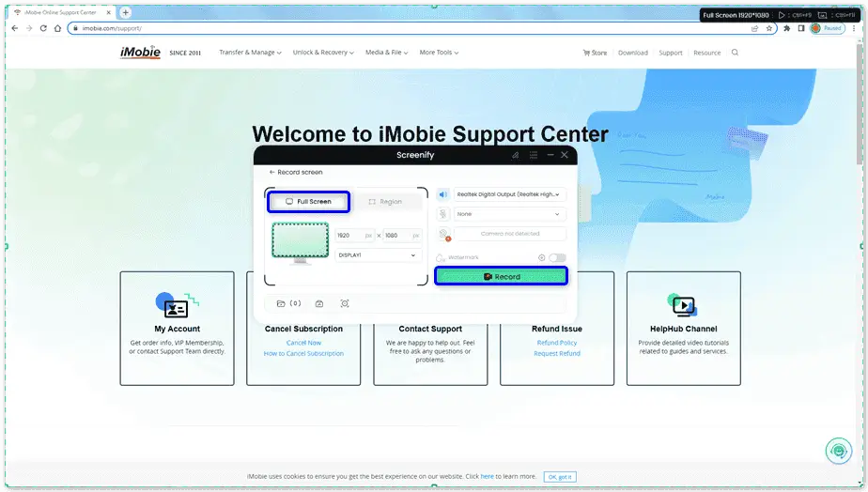Image resolution: width=868 pixels, height=492 pixels.
Task: Click the play icon on the floating recorder bar
Action: pyautogui.click(x=782, y=15)
